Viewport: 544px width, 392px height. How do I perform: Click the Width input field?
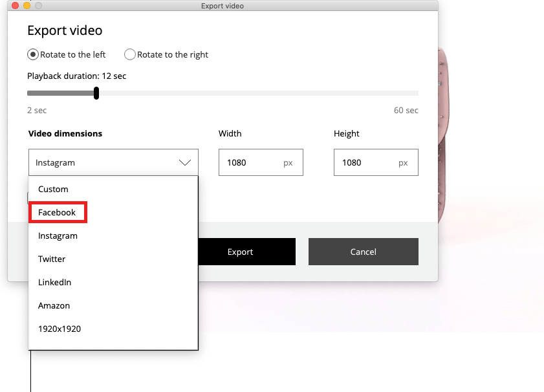(261, 162)
